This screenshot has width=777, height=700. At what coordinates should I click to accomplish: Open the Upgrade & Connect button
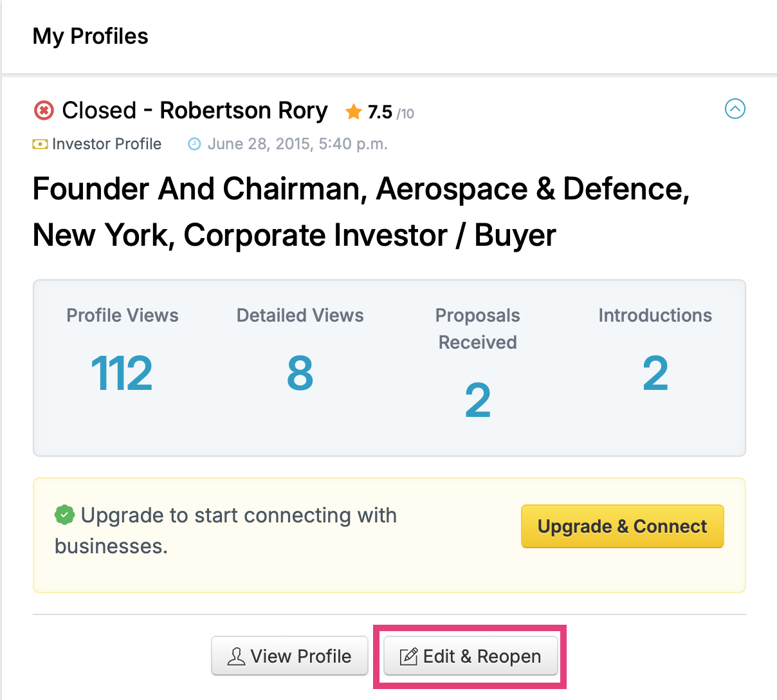tap(623, 526)
